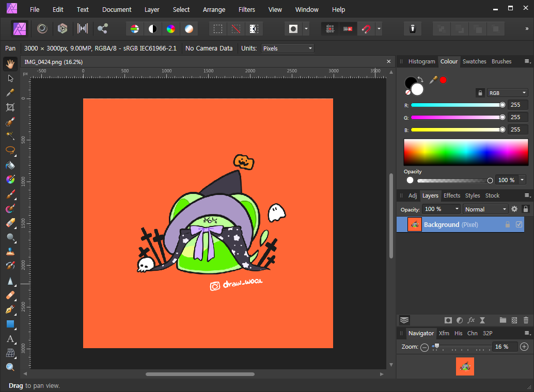
Task: Select the Flood Select magic wand tool
Action: pos(10,136)
